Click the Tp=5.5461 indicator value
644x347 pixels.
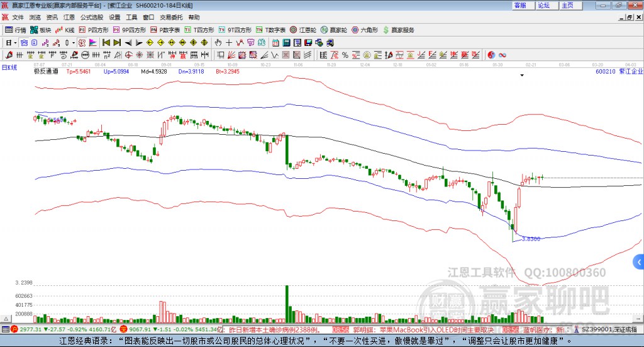click(x=79, y=72)
